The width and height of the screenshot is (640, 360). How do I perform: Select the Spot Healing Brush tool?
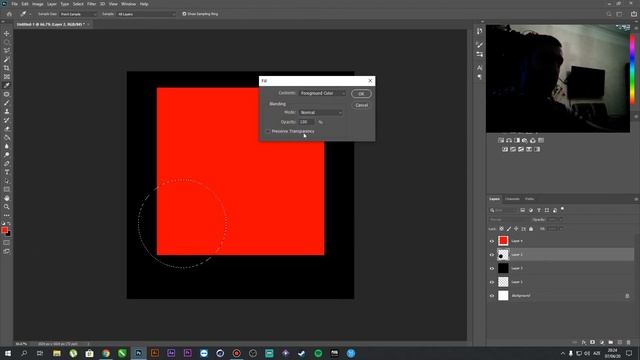7,94
